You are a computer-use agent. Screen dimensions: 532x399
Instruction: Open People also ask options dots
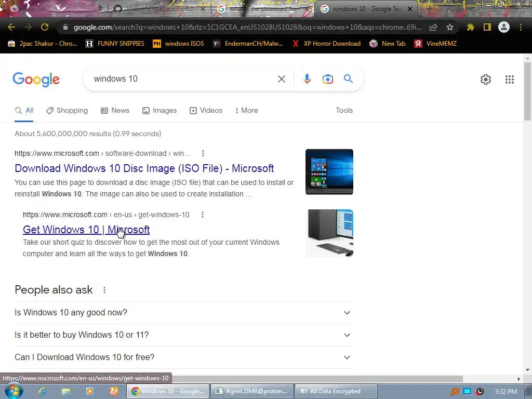(x=104, y=290)
